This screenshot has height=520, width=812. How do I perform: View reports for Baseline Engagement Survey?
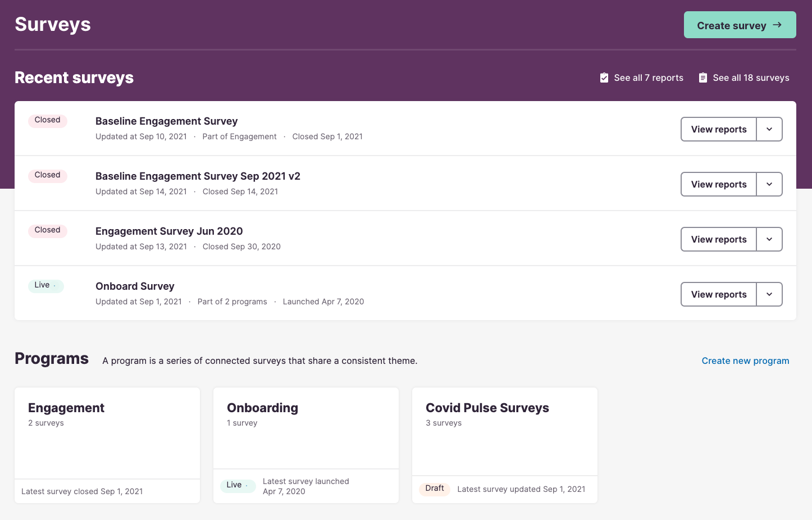(719, 129)
